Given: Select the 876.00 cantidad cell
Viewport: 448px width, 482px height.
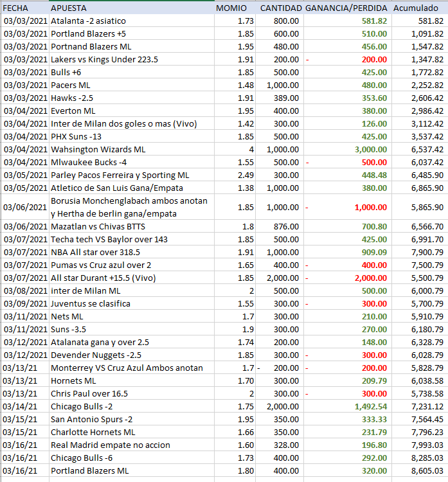Looking at the screenshot, I should pos(280,227).
